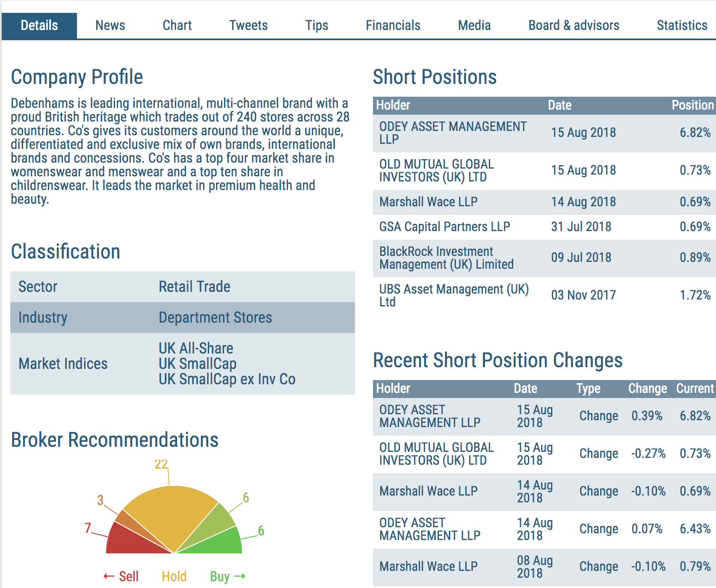Switch to the Chart tab
716x588 pixels.
[177, 25]
